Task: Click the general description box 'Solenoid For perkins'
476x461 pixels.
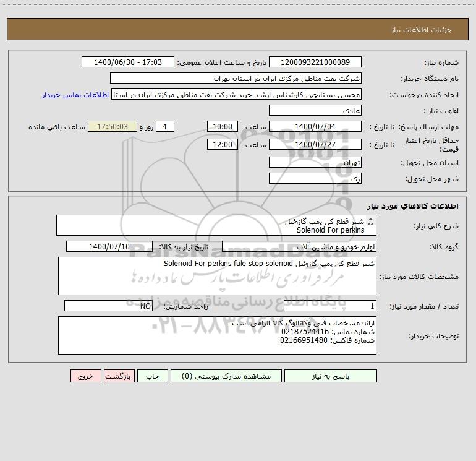Action: click(x=216, y=225)
